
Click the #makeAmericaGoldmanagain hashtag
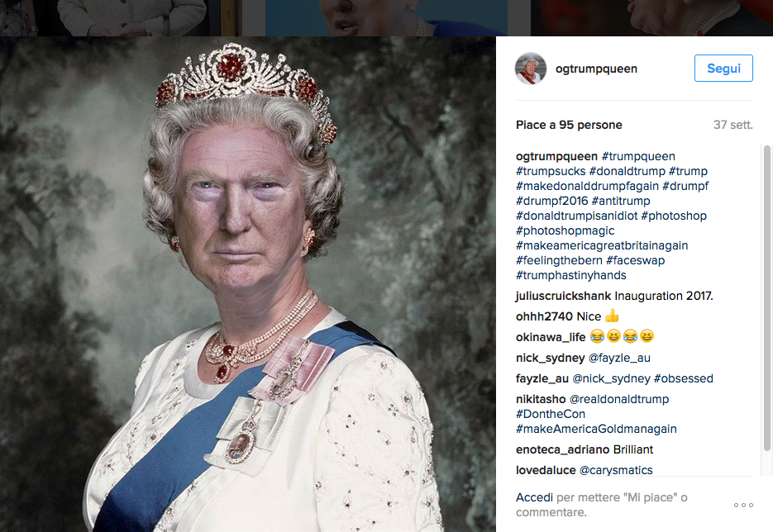[x=597, y=429]
